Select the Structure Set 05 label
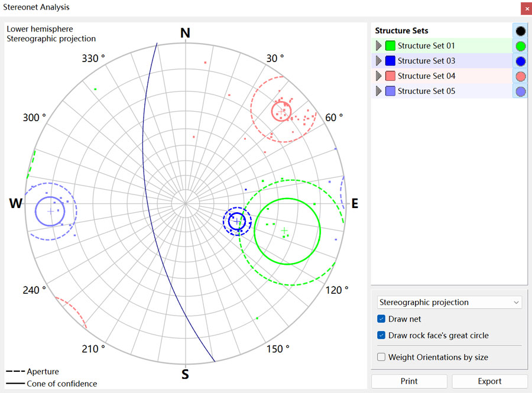Image resolution: width=532 pixels, height=393 pixels. click(426, 92)
